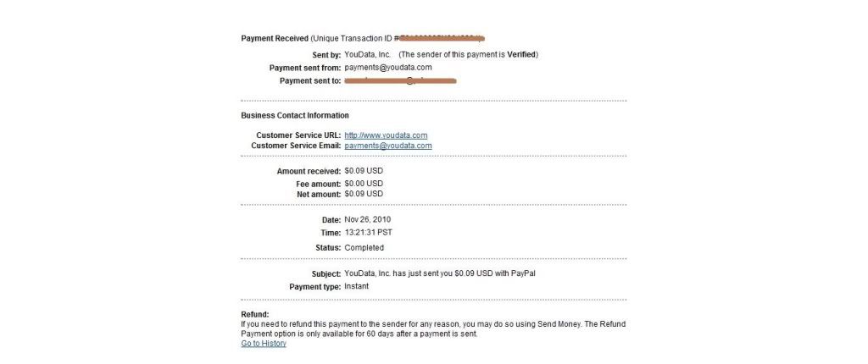Click the redacted Unique Transaction ID
Screen dimensions: 868x364
(x=442, y=38)
